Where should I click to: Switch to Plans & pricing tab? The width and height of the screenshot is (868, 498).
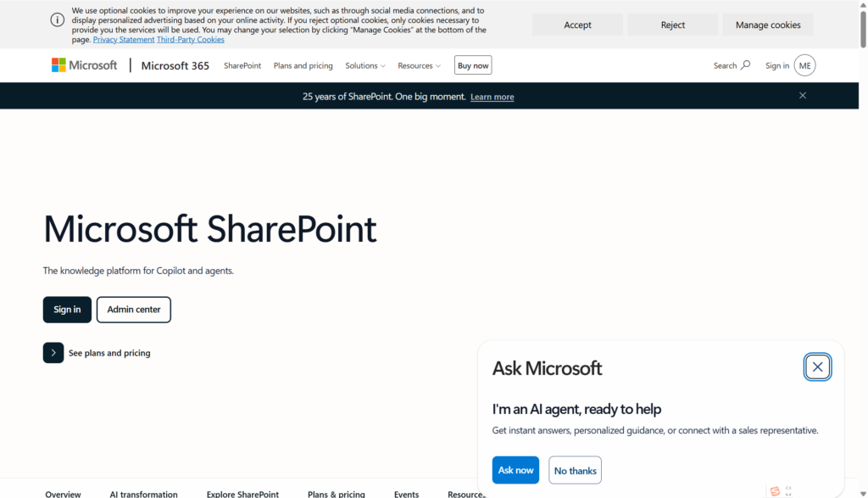336,494
